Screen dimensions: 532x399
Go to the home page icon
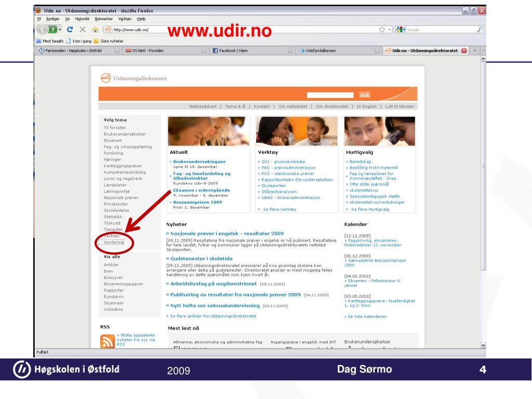pyautogui.click(x=96, y=30)
